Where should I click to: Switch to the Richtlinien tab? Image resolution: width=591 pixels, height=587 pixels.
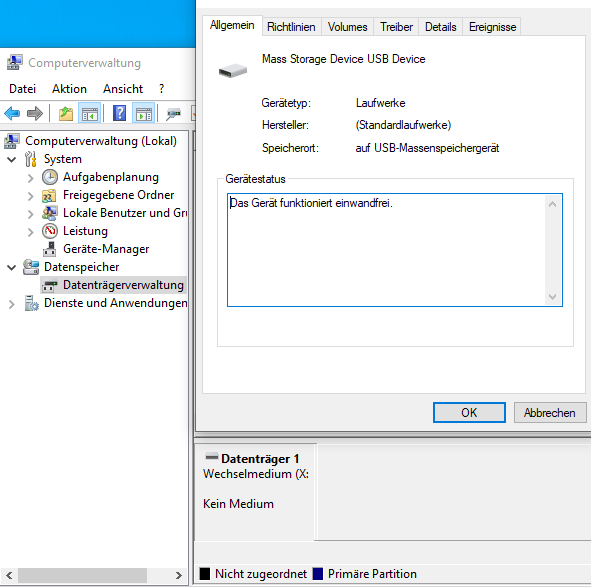click(291, 27)
